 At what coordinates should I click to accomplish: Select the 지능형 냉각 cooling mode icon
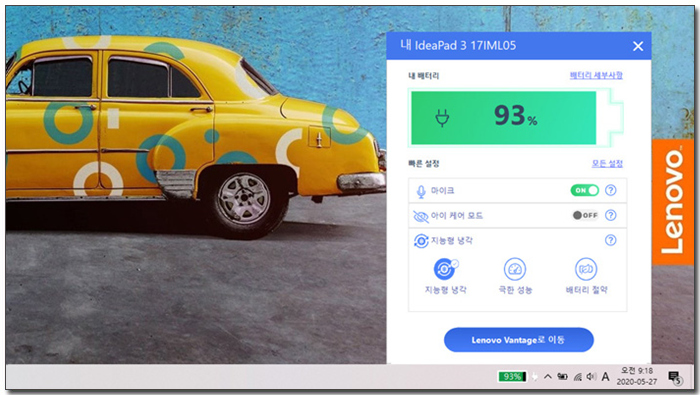pyautogui.click(x=444, y=269)
